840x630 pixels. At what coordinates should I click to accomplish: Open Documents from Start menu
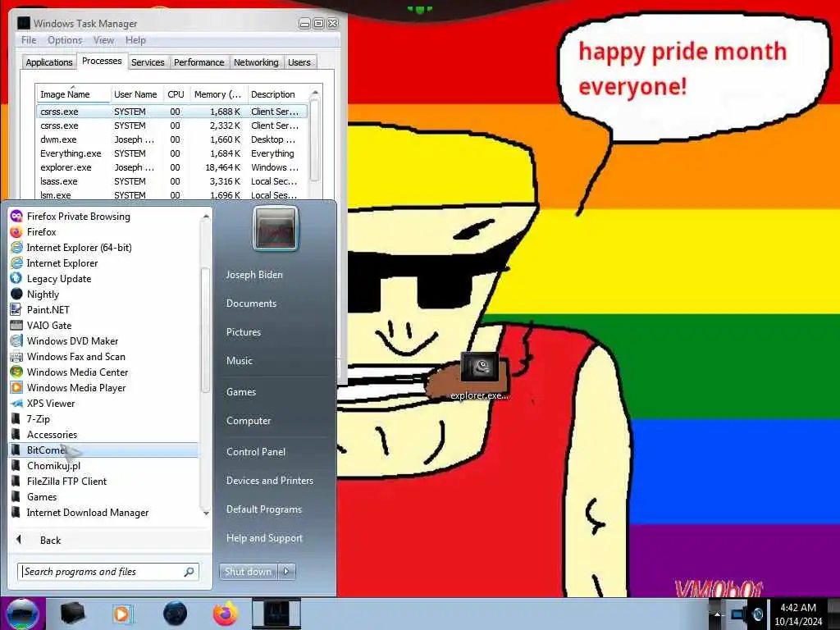[251, 304]
